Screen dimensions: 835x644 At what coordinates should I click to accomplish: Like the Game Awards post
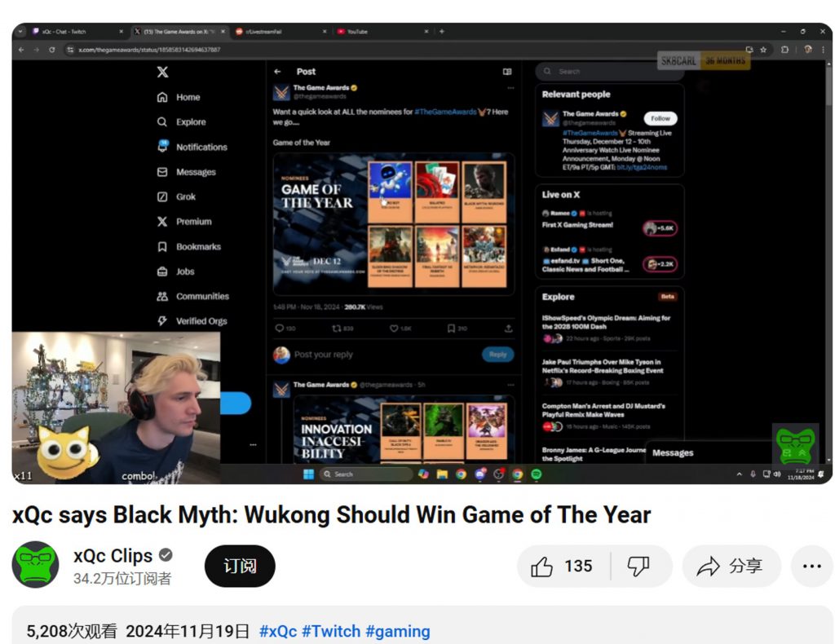[394, 329]
